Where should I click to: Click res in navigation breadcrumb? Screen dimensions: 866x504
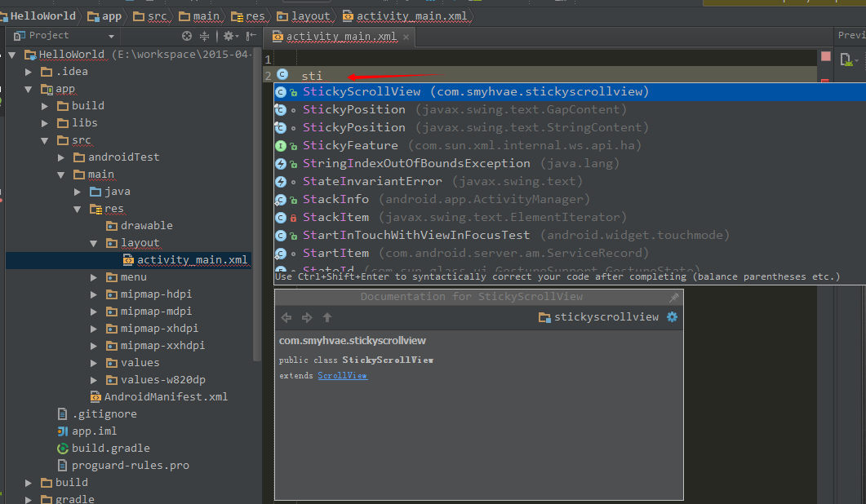248,16
